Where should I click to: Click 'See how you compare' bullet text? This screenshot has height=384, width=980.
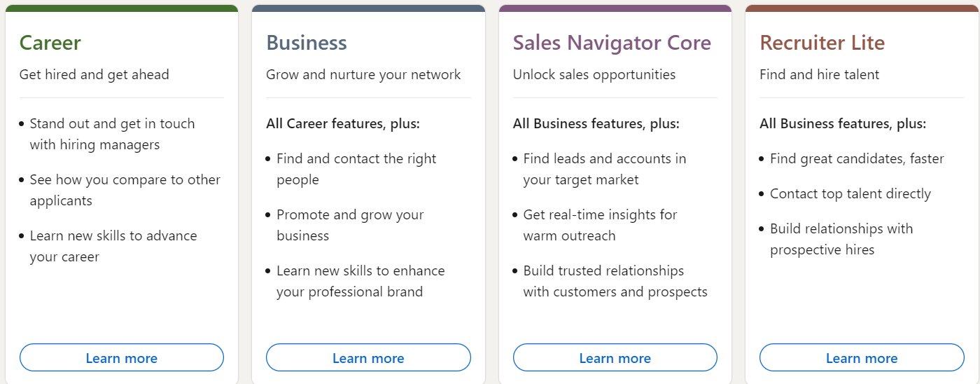(x=125, y=180)
